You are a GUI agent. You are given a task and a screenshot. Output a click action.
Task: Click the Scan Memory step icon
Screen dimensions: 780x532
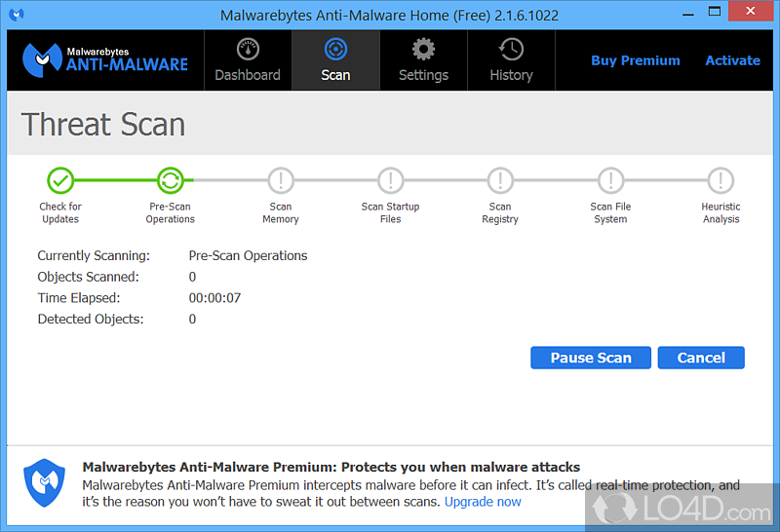coord(281,180)
